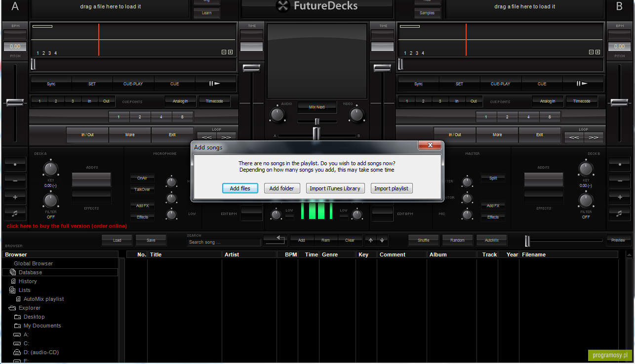
Task: Click the Deck A Key knob
Action: point(51,169)
